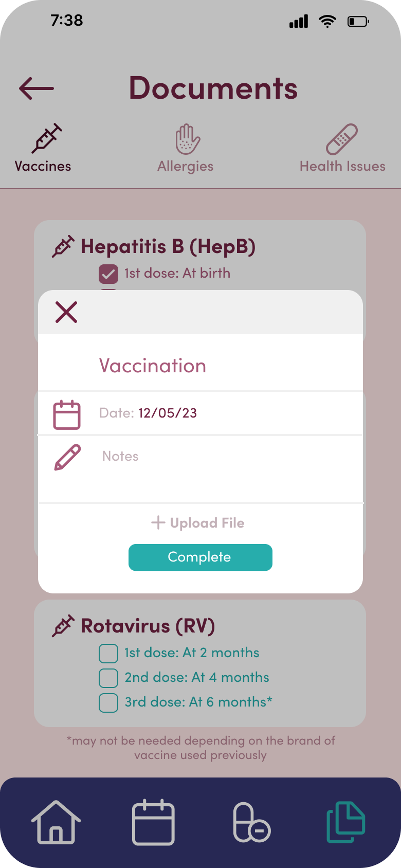Check Rotavirus 2nd dose at 4 months

pos(108,678)
